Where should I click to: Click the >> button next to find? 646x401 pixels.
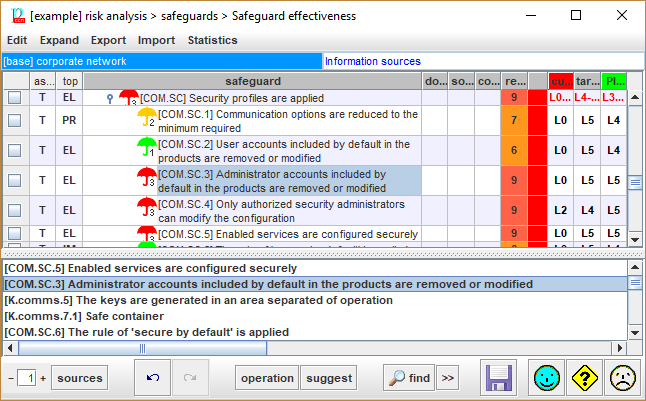click(447, 378)
